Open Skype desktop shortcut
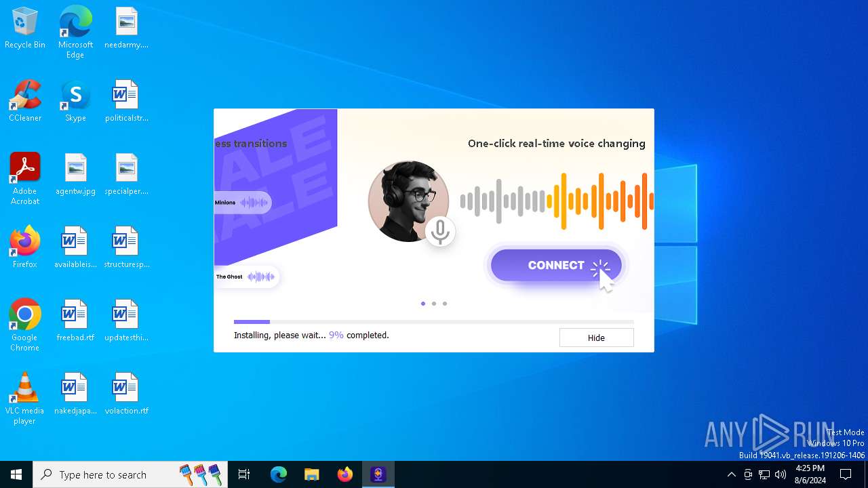Screen dimensions: 868x488 (75, 102)
